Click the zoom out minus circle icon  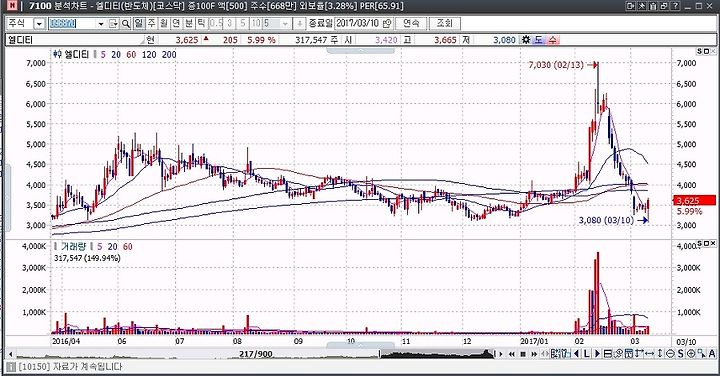(671, 354)
